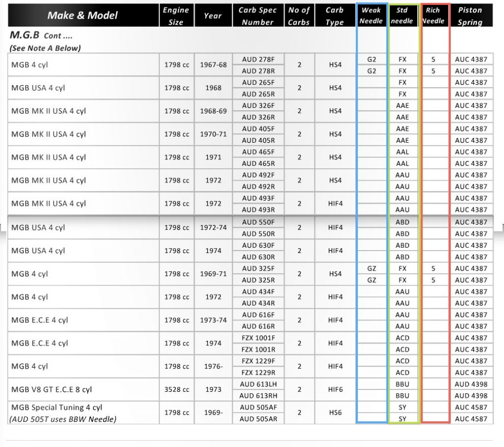Click the Carb Spec Number column header
The image size is (504, 447).
[x=258, y=15]
